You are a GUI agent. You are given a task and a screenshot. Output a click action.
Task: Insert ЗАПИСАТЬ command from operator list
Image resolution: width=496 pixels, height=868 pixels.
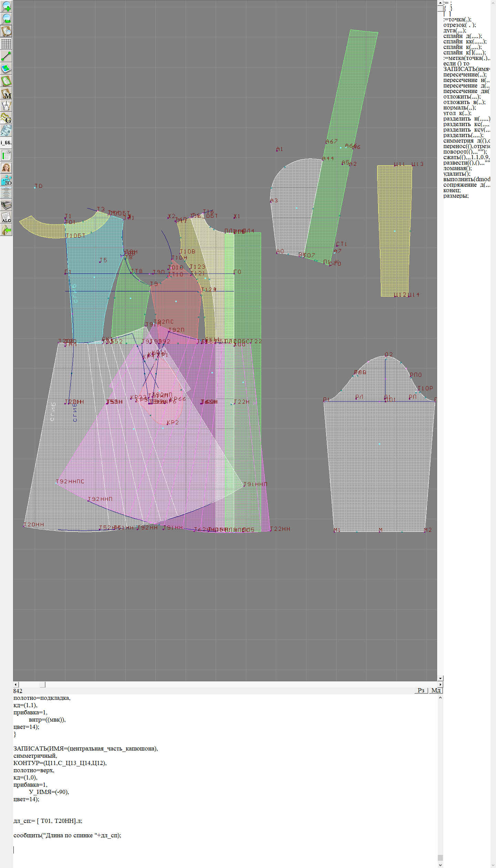[x=466, y=69]
